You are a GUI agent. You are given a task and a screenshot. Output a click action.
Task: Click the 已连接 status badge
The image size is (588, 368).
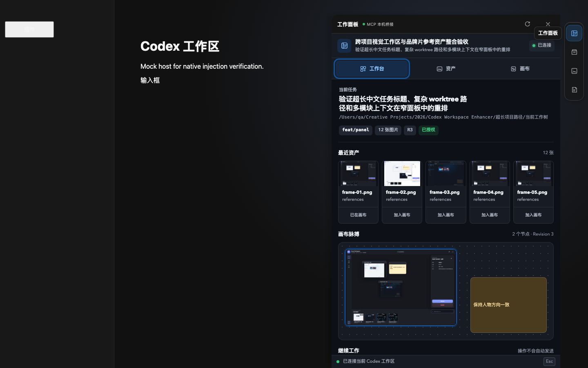(x=542, y=45)
